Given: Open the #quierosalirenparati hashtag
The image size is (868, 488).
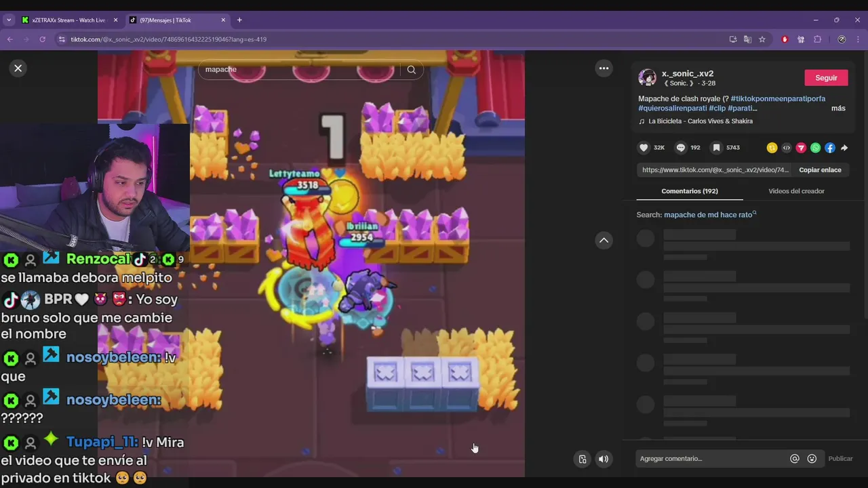Looking at the screenshot, I should point(672,108).
